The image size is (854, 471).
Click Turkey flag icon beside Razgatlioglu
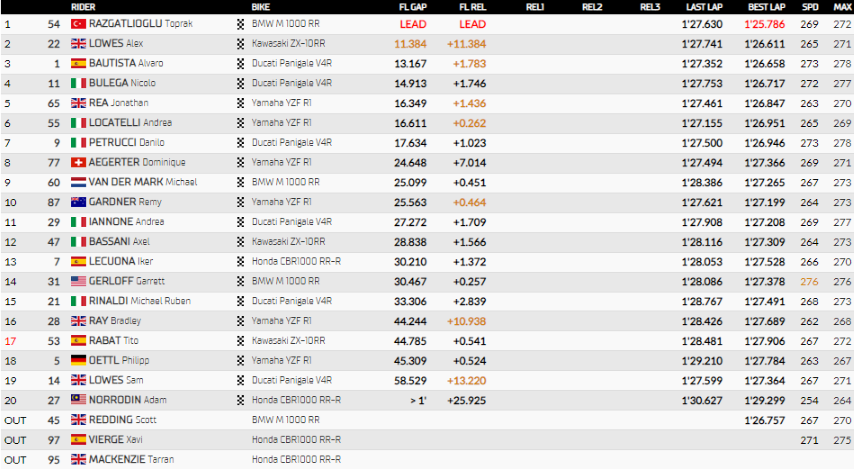[x=78, y=24]
